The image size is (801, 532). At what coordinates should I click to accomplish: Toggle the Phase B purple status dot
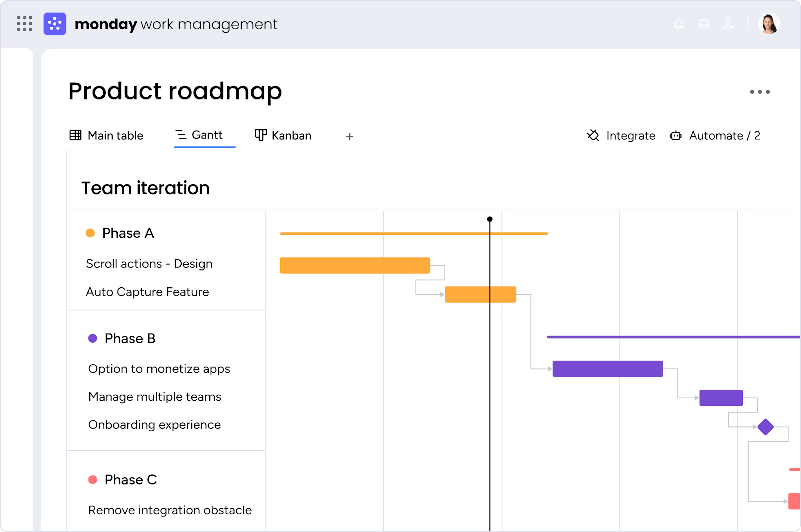tap(92, 338)
